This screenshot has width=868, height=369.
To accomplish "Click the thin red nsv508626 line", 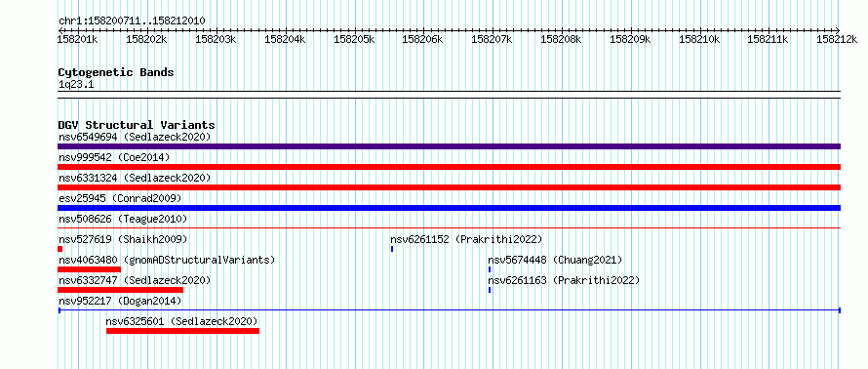I will (449, 227).
